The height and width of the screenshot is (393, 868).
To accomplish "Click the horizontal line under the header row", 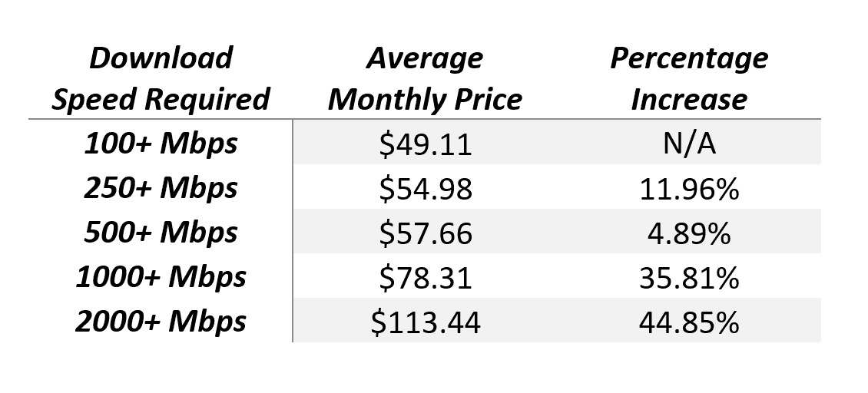I will (x=424, y=120).
